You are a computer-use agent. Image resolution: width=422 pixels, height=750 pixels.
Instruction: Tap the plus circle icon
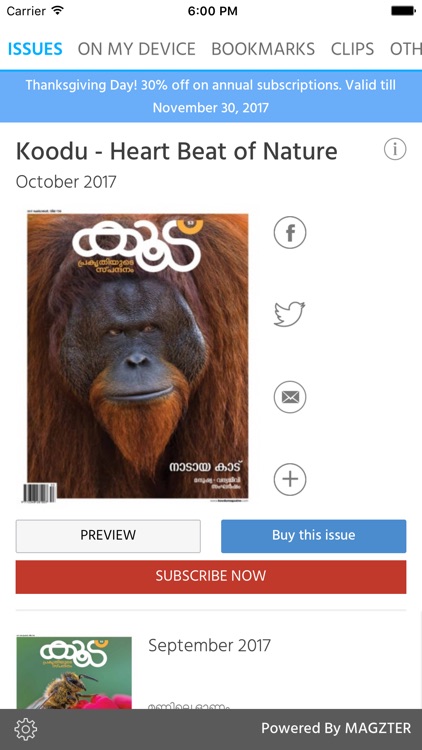coord(290,479)
